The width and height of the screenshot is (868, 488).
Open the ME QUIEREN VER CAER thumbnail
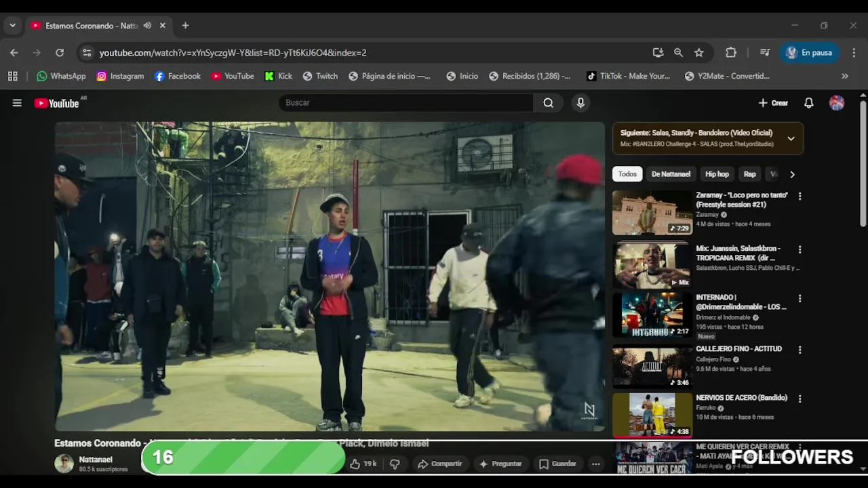tap(652, 457)
